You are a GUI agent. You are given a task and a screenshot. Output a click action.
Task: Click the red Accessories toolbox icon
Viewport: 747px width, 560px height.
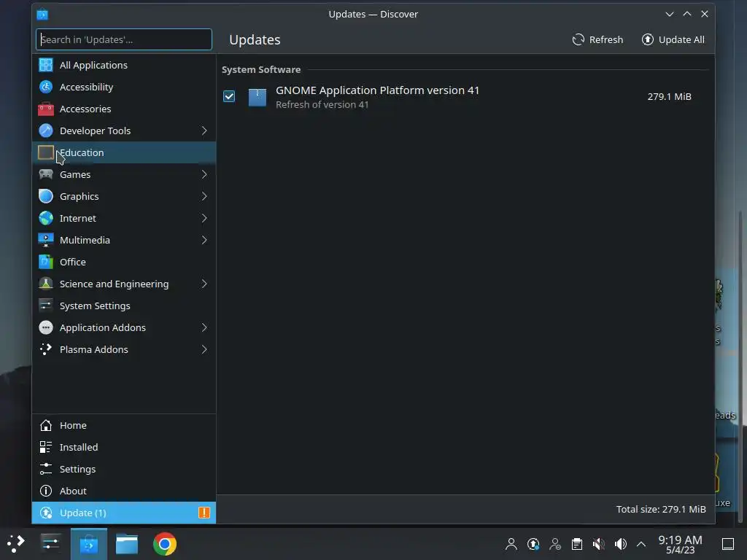46,109
